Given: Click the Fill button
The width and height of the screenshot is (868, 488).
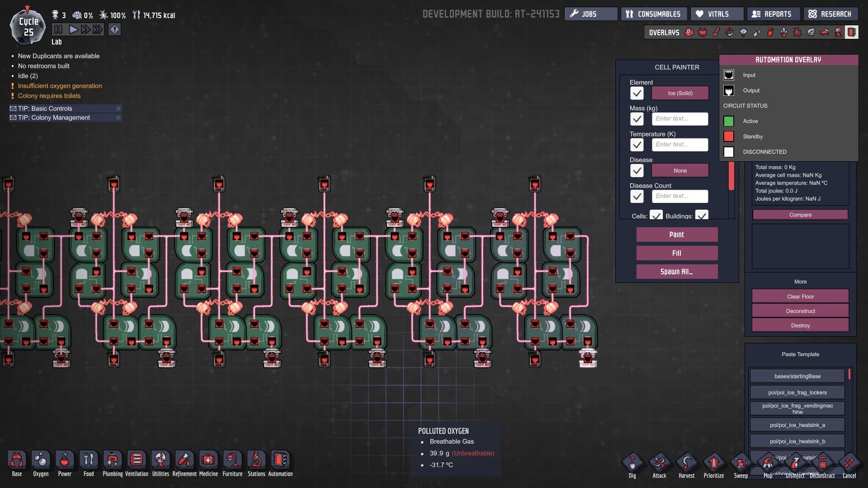Looking at the screenshot, I should [677, 253].
